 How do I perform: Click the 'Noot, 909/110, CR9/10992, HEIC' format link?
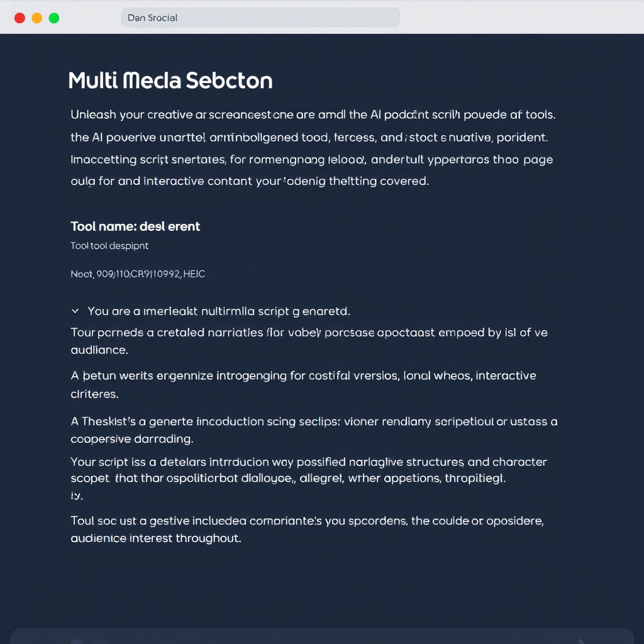[138, 274]
